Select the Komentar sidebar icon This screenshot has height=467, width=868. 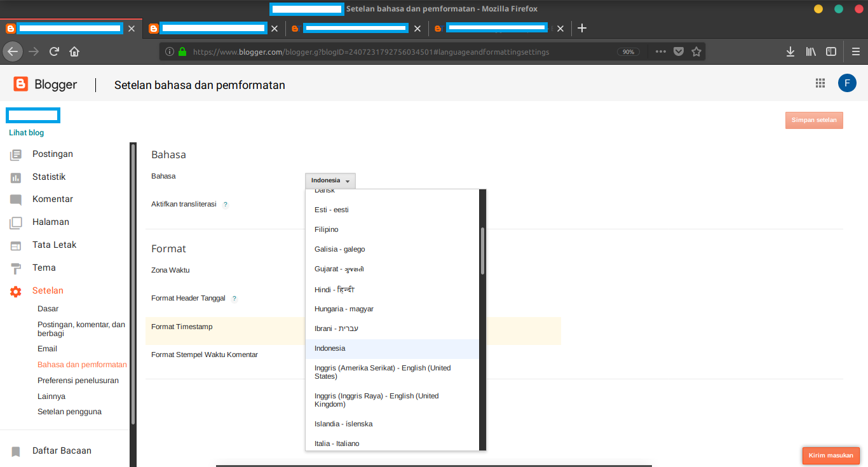16,199
